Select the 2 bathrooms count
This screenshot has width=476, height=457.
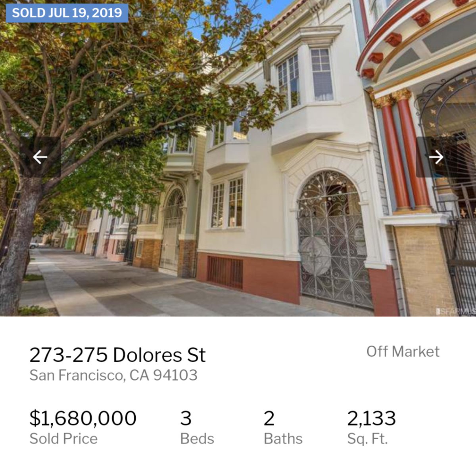pyautogui.click(x=269, y=419)
